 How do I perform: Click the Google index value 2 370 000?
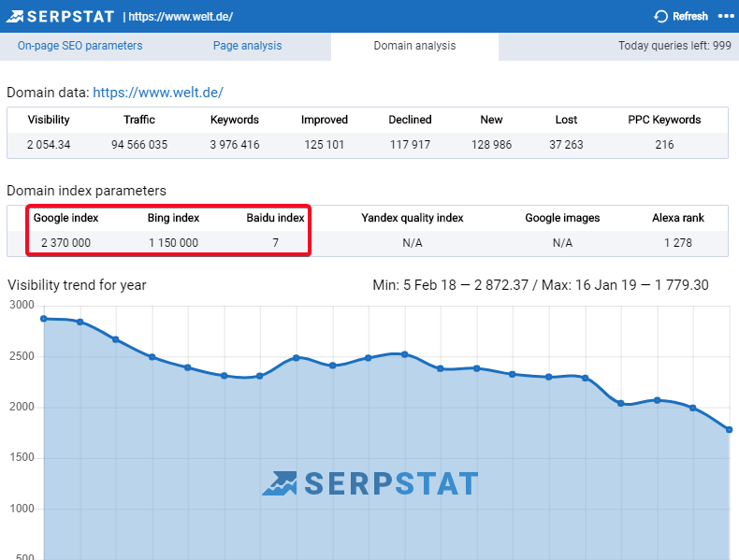[x=66, y=243]
